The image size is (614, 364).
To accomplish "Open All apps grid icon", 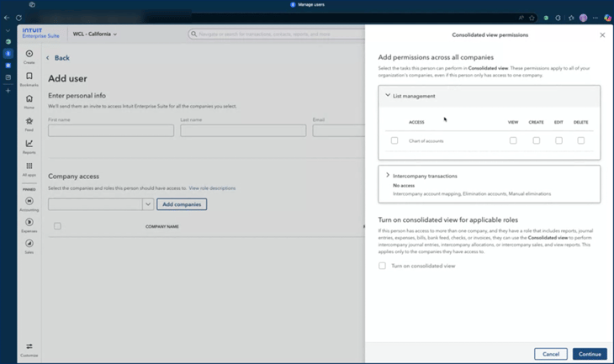I will click(x=29, y=167).
